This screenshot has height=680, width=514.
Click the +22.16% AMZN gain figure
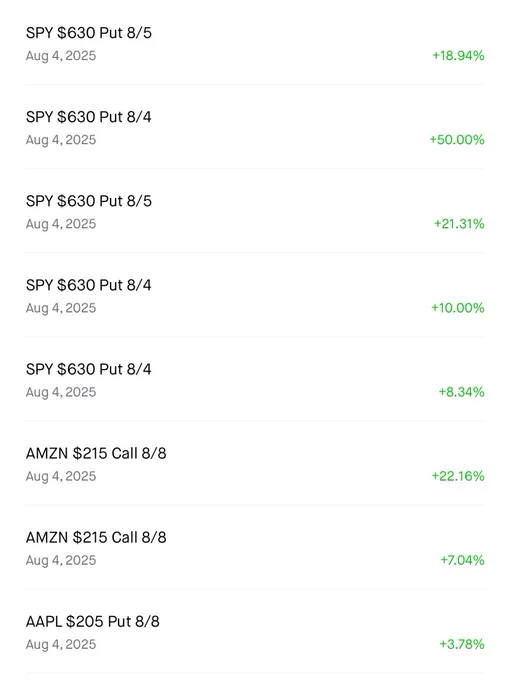click(x=458, y=476)
